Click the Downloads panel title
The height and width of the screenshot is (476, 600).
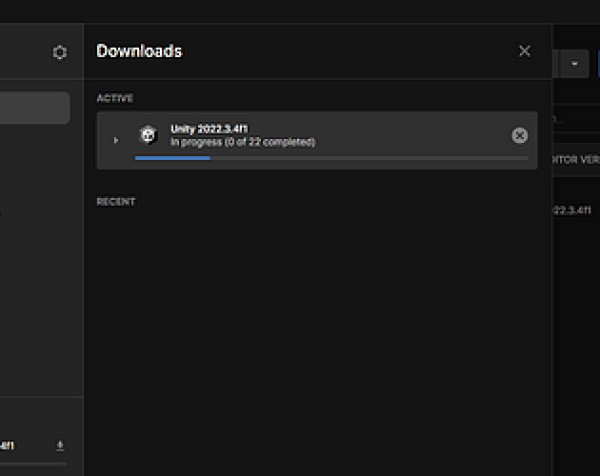(139, 51)
